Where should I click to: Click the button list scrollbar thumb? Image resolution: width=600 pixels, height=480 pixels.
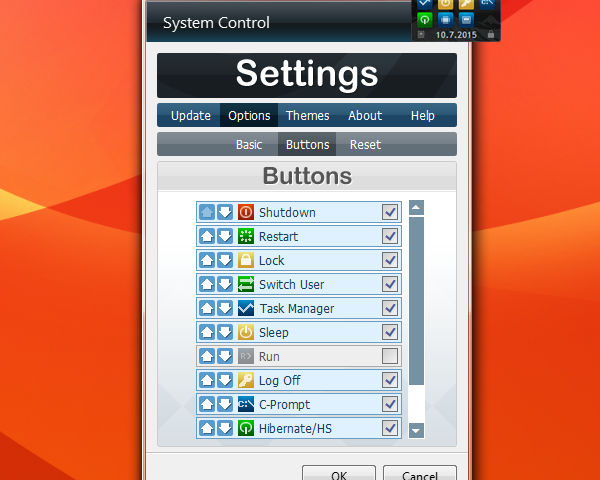416,301
